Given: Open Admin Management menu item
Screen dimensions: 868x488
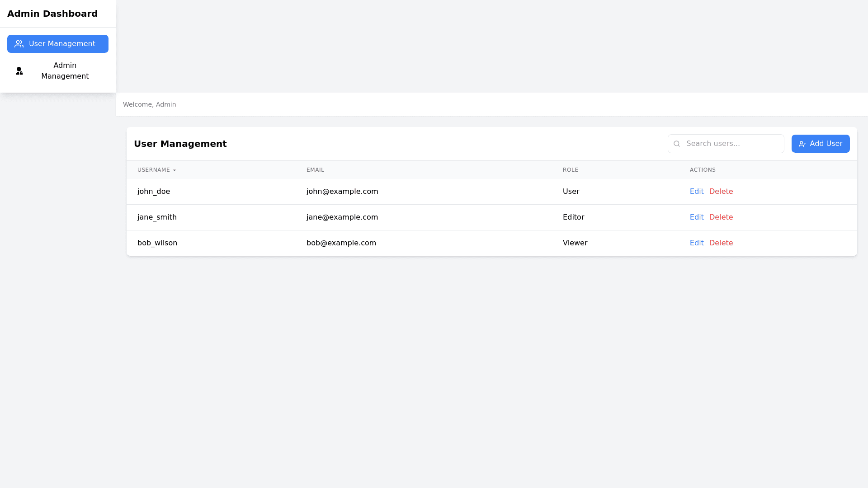Looking at the screenshot, I should (65, 71).
